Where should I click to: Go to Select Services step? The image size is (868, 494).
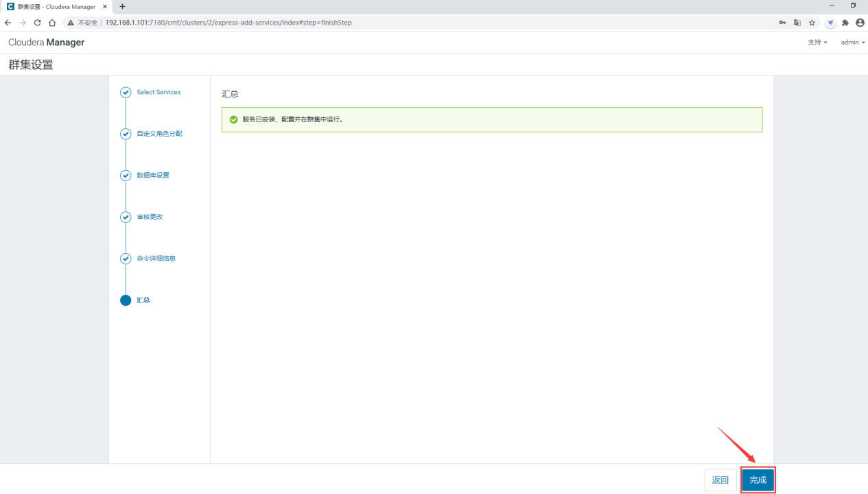click(159, 92)
